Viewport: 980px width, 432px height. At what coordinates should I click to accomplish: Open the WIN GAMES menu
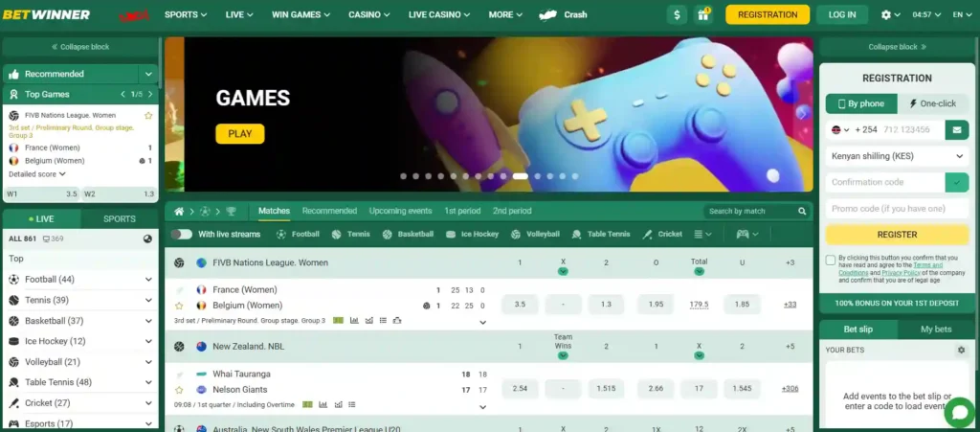click(x=301, y=14)
